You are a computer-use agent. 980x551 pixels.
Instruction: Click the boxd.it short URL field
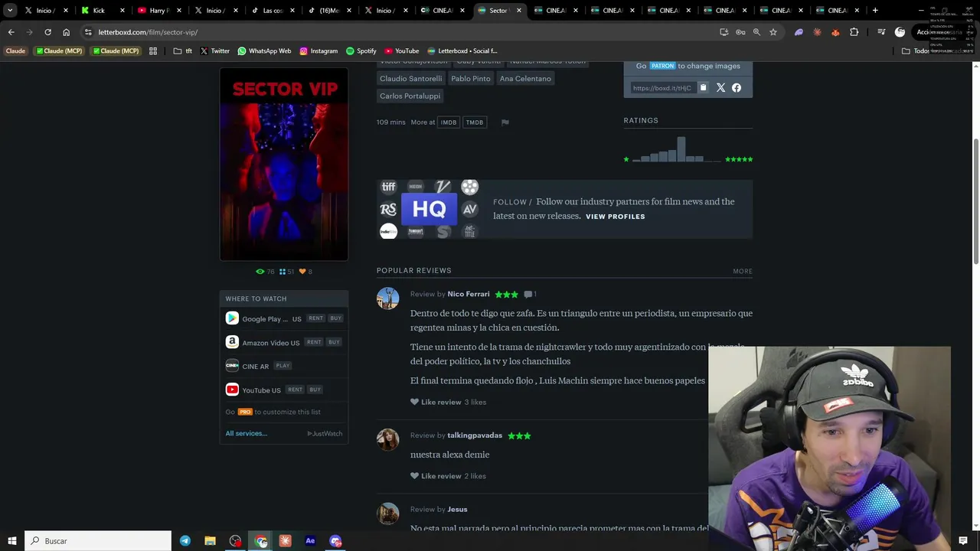click(662, 88)
